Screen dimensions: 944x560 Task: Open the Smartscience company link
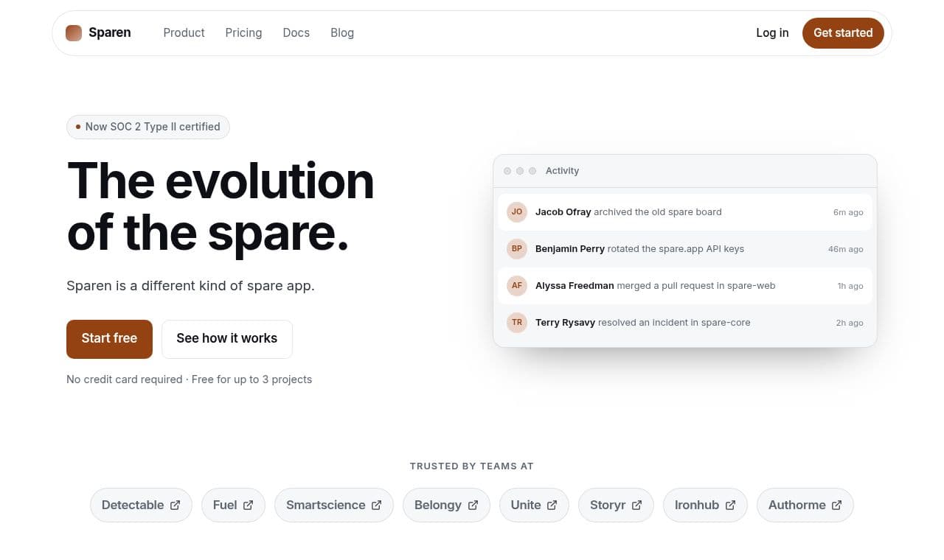point(334,505)
